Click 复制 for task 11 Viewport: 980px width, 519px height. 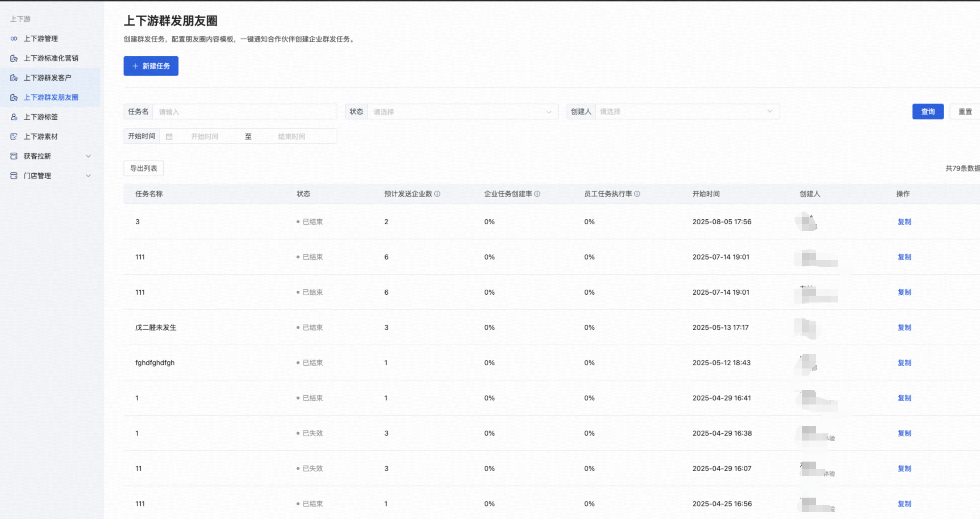(904, 468)
